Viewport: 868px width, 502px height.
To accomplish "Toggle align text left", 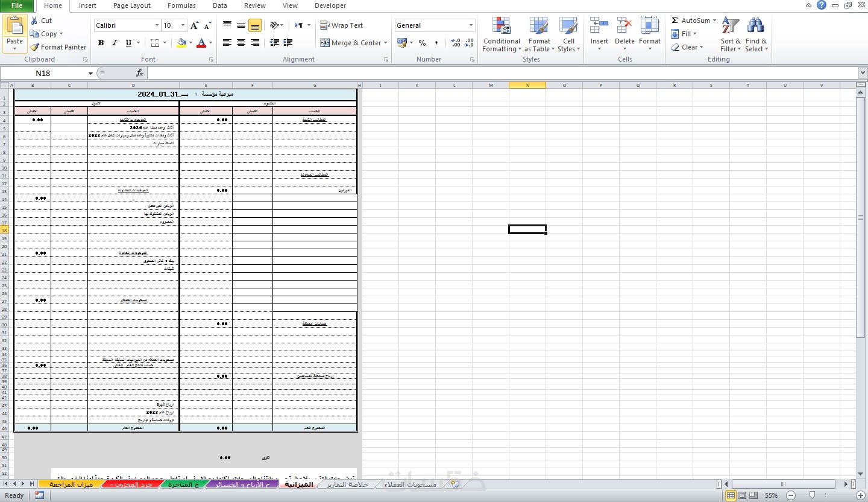I will click(227, 43).
